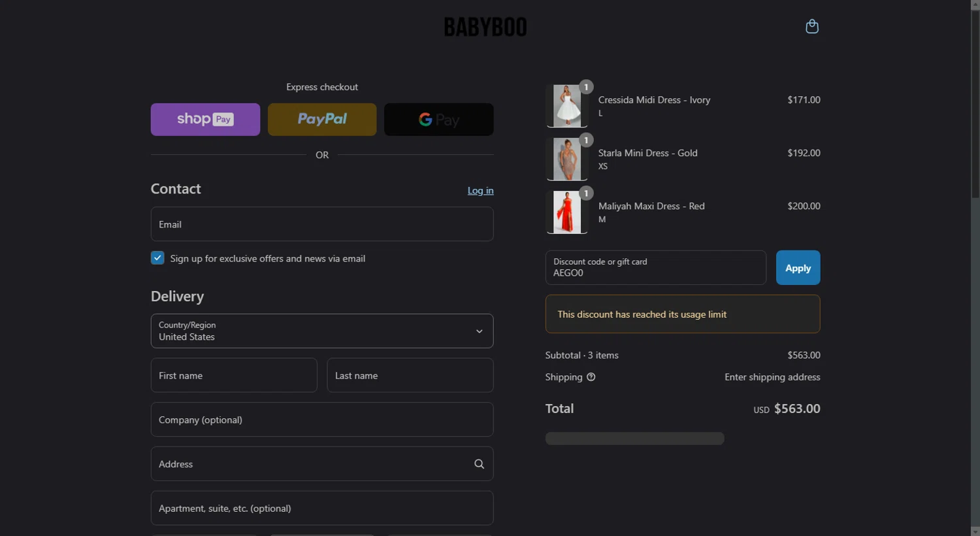
Task: Choose Google Pay express checkout
Action: click(439, 120)
